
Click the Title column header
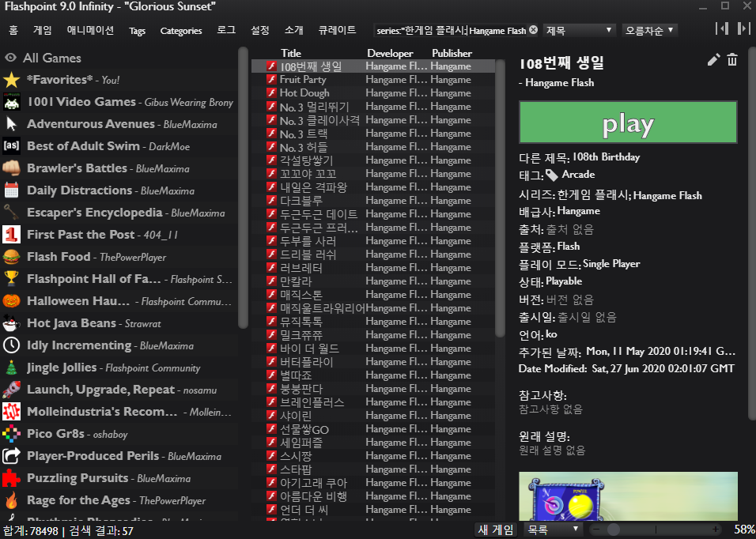click(291, 53)
